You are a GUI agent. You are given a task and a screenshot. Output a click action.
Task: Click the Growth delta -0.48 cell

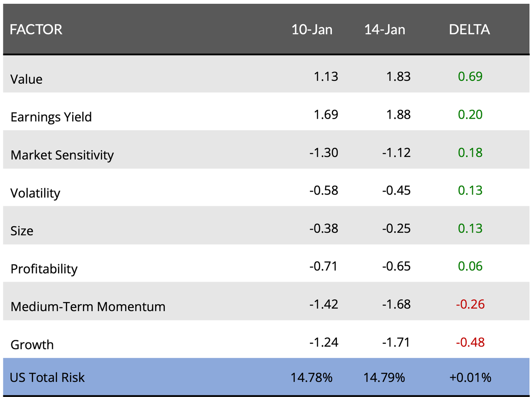pyautogui.click(x=470, y=342)
